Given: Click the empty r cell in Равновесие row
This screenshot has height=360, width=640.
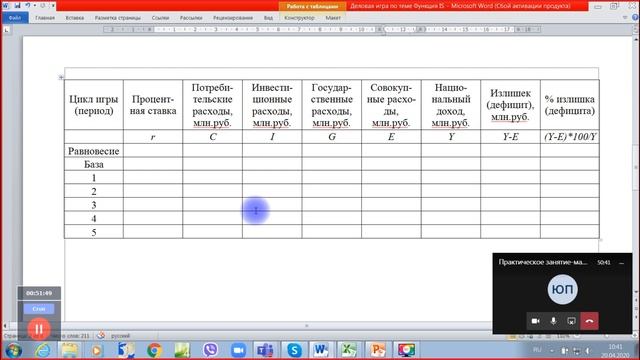Looking at the screenshot, I should coord(153,151).
